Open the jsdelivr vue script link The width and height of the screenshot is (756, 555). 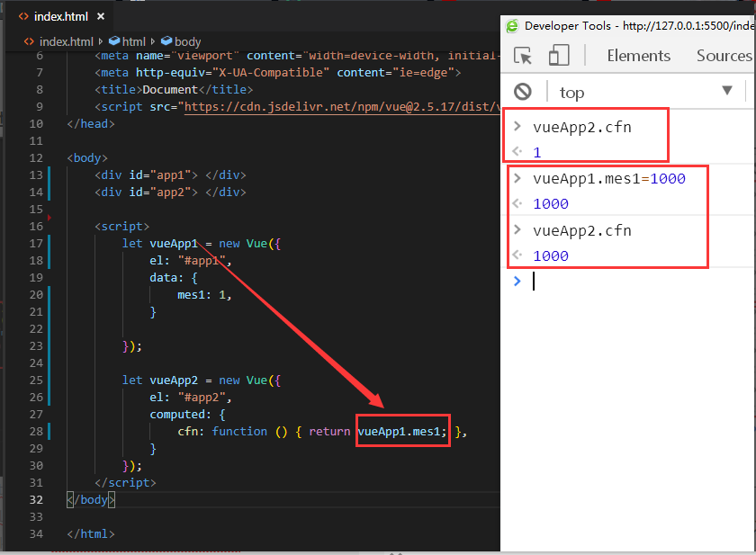(342, 106)
